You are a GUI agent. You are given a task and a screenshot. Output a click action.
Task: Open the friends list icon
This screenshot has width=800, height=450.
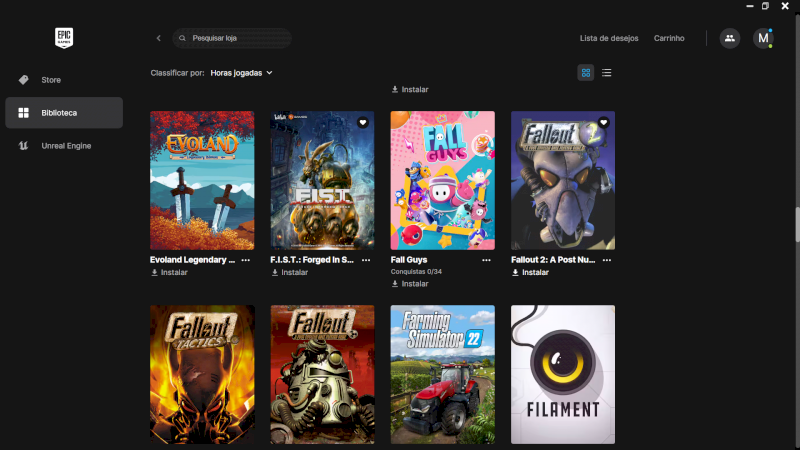pos(730,38)
